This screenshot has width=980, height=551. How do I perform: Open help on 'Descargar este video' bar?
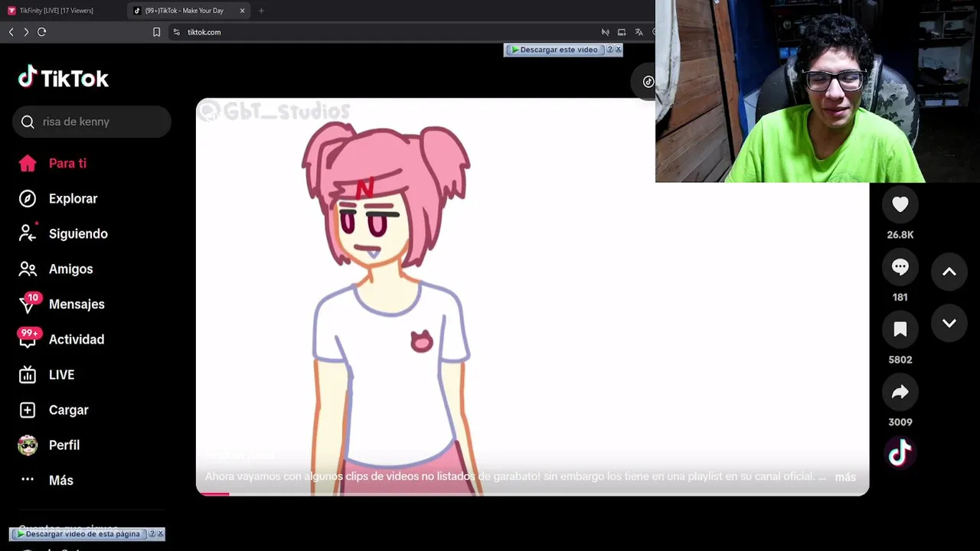pyautogui.click(x=610, y=50)
